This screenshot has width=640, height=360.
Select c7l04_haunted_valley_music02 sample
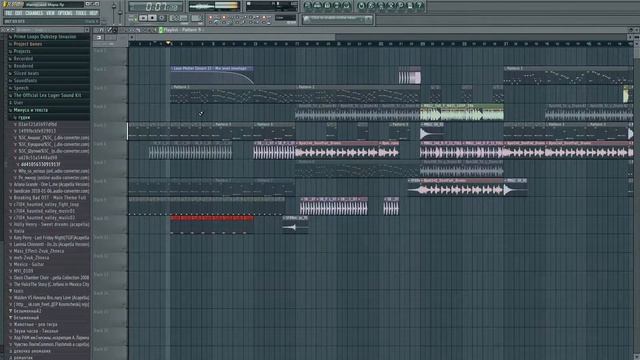point(44,218)
